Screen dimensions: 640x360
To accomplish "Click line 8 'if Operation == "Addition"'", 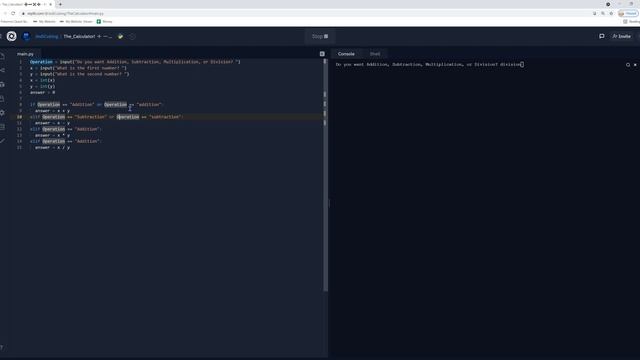I will pyautogui.click(x=96, y=105).
